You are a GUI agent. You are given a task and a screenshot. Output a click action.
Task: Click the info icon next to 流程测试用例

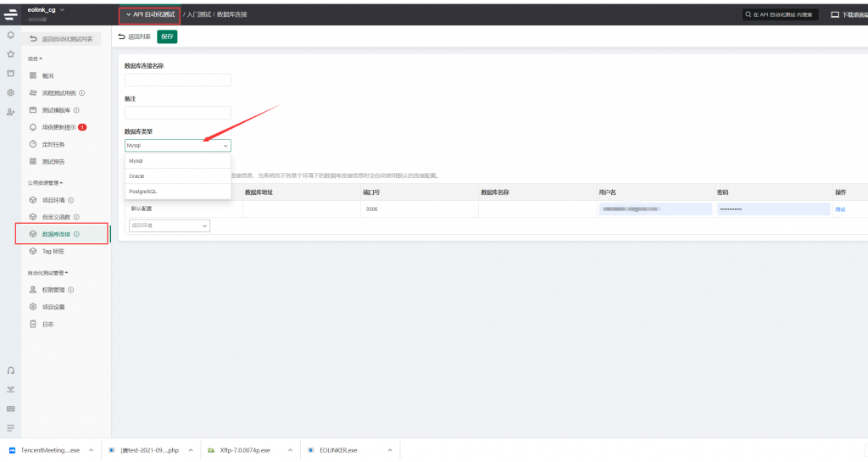tap(82, 92)
